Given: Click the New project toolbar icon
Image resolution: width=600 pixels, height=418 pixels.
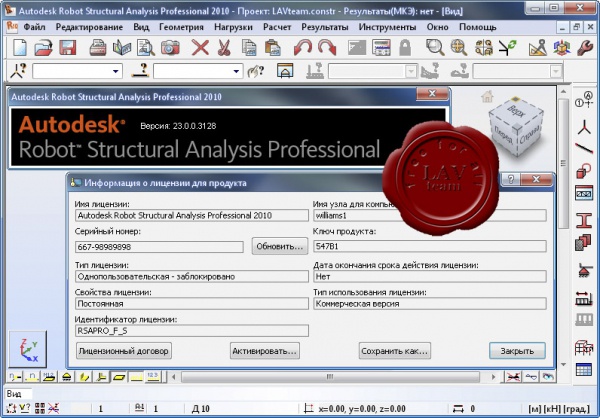Looking at the screenshot, I should pos(19,48).
